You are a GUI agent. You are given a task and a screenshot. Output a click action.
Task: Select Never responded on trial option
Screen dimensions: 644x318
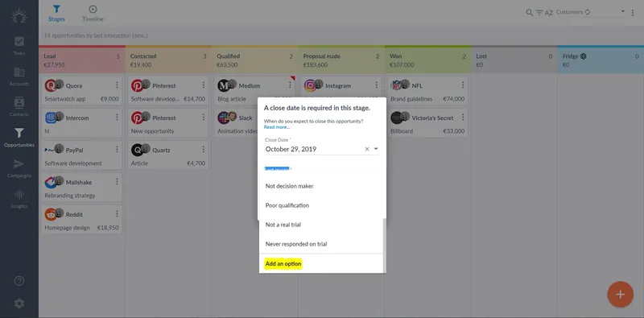(321, 244)
